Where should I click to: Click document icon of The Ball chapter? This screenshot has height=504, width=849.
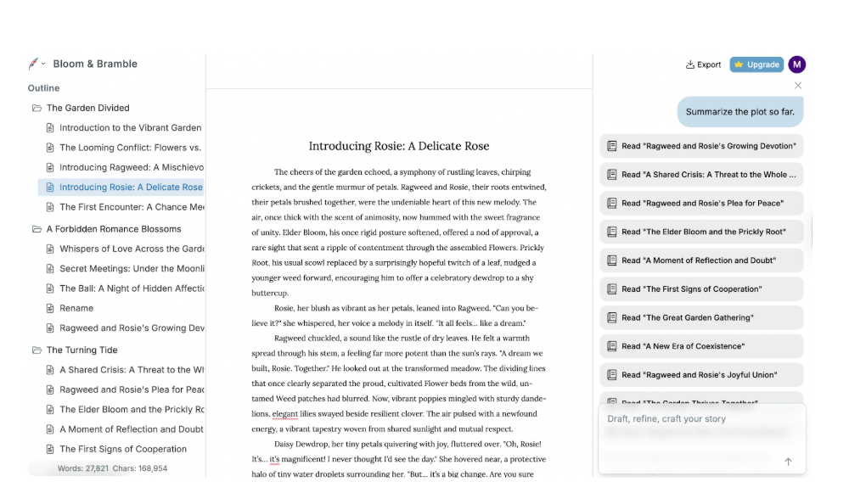(x=50, y=288)
